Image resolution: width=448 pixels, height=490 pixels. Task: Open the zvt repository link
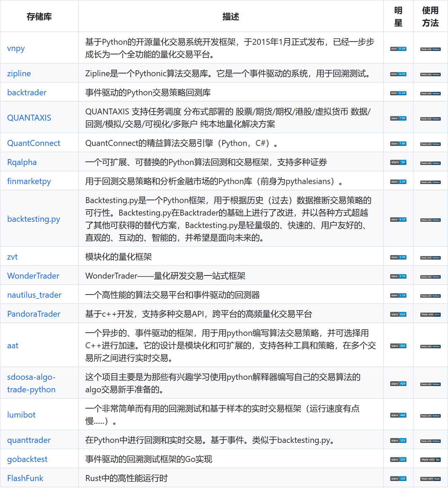pyautogui.click(x=12, y=256)
